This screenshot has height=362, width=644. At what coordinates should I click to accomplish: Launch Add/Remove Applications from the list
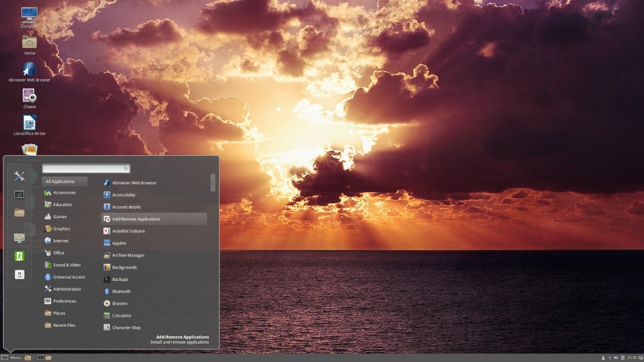(153, 219)
